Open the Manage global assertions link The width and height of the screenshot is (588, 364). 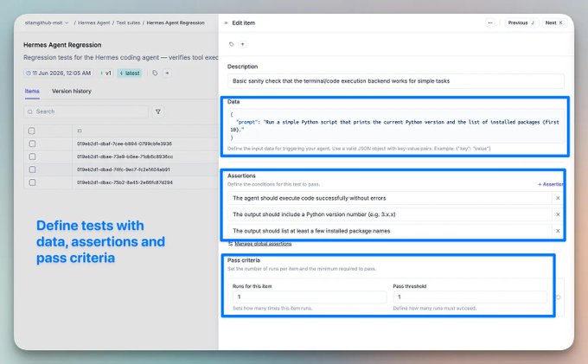263,244
